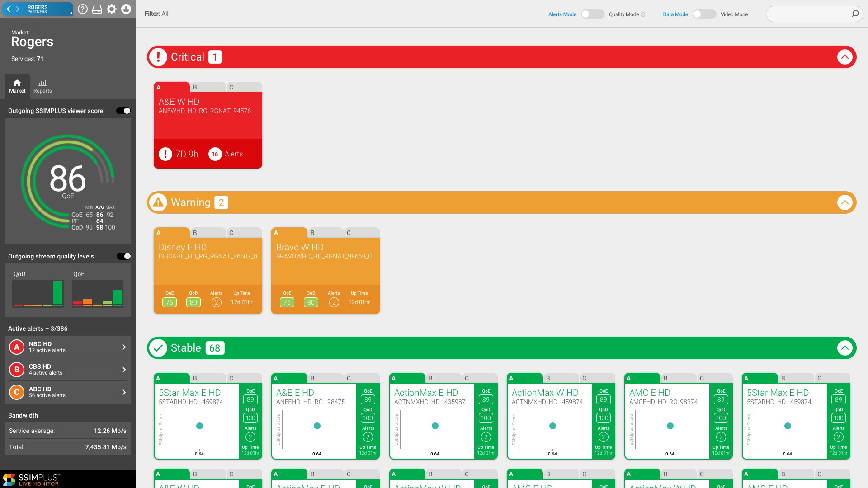
Task: Click the back navigation arrow
Action: pos(9,9)
